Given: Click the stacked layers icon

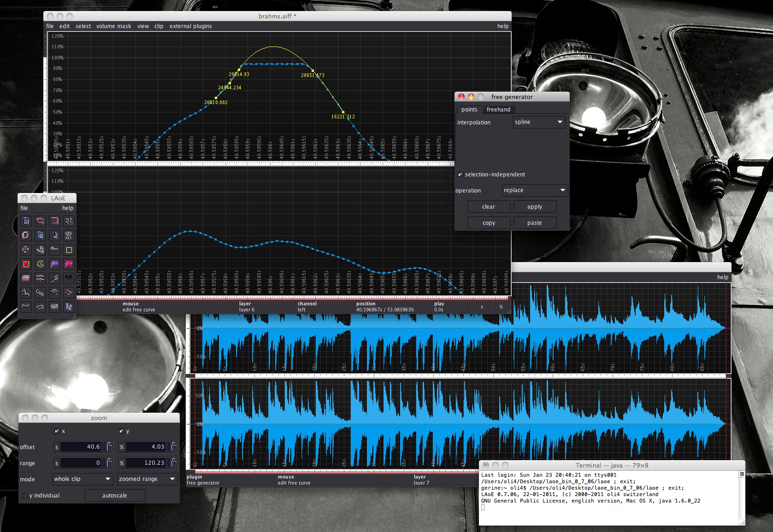Looking at the screenshot, I should (26, 278).
